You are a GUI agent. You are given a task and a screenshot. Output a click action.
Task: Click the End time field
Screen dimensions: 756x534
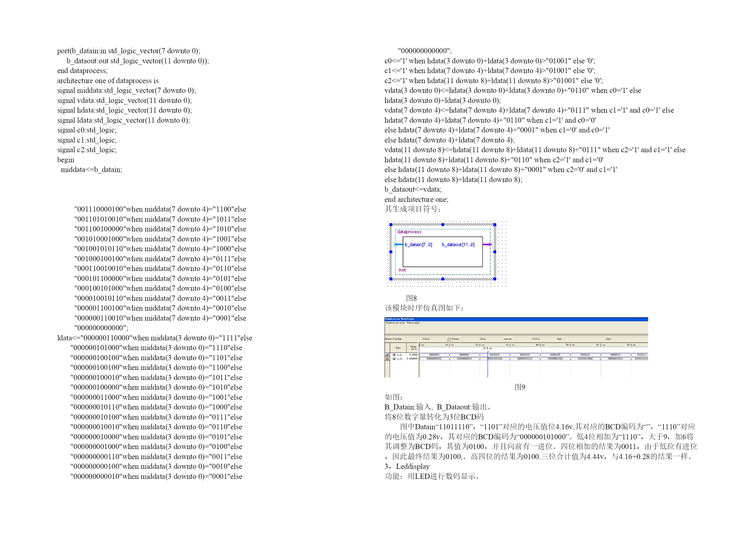[x=630, y=339]
